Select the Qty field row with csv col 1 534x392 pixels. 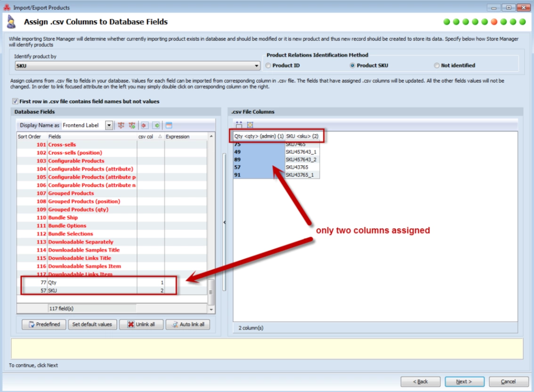point(112,282)
